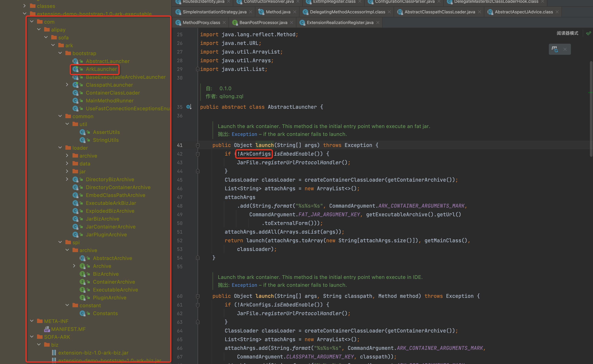This screenshot has height=364, width=593.
Task: Toggle the fold arrow on the launch method
Action: point(198,145)
